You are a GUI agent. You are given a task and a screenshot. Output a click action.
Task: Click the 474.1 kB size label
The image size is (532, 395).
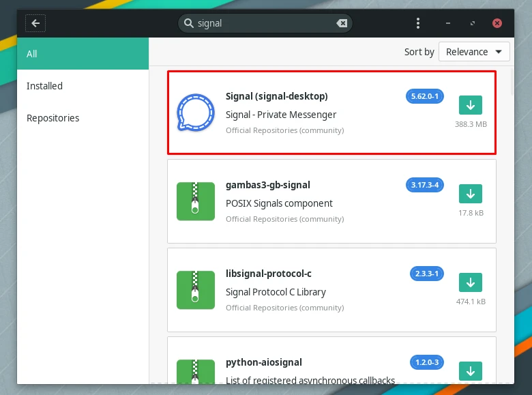point(471,302)
